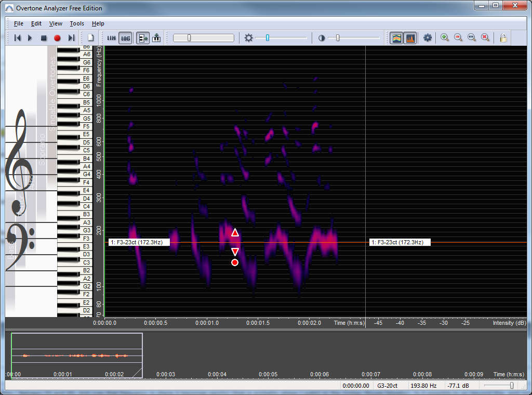The width and height of the screenshot is (532, 395).
Task: Click left F3-23ct (172.3Hz) label
Action: 139,242
